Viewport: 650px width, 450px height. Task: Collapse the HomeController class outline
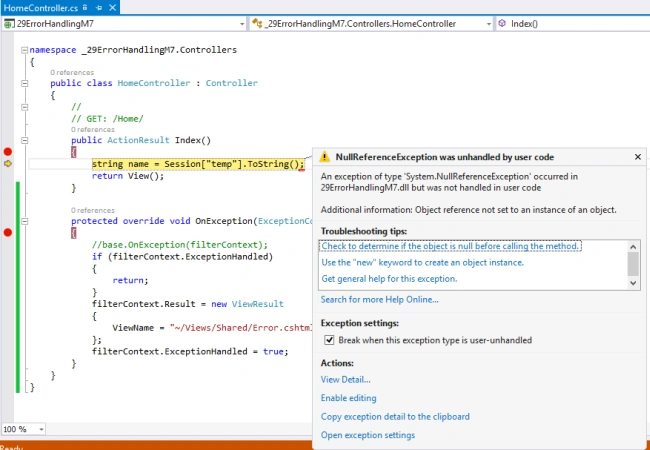[24, 83]
